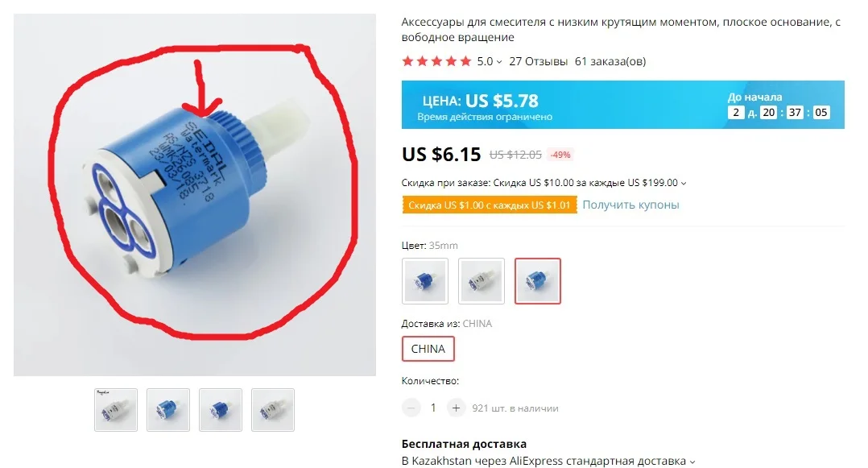Viewport: 868px width, 468px height.
Task: Click the Получить купоны link
Action: (630, 205)
